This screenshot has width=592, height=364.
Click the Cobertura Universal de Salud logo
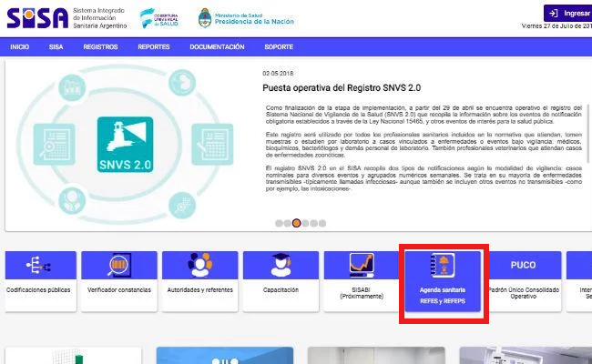159,18
